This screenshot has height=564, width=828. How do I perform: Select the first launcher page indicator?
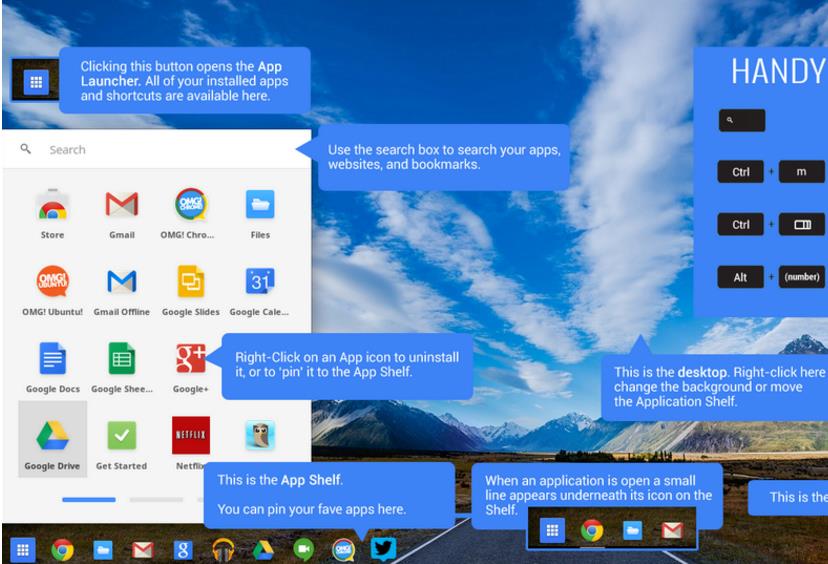tap(89, 499)
